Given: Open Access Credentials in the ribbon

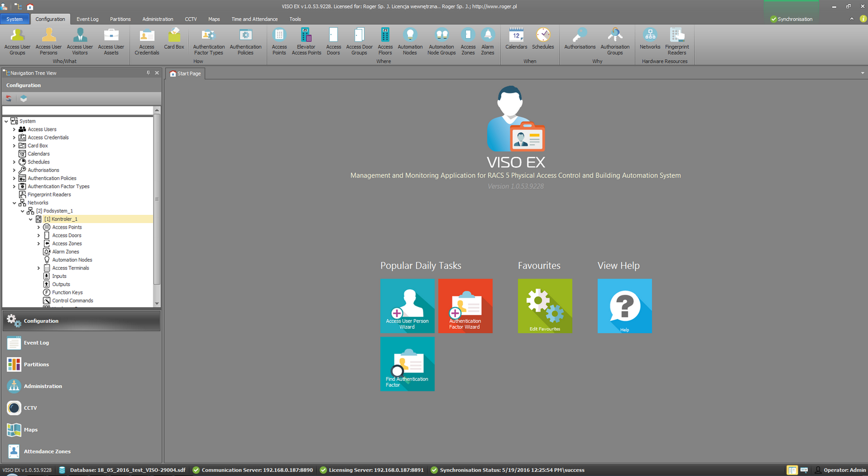Looking at the screenshot, I should point(147,42).
